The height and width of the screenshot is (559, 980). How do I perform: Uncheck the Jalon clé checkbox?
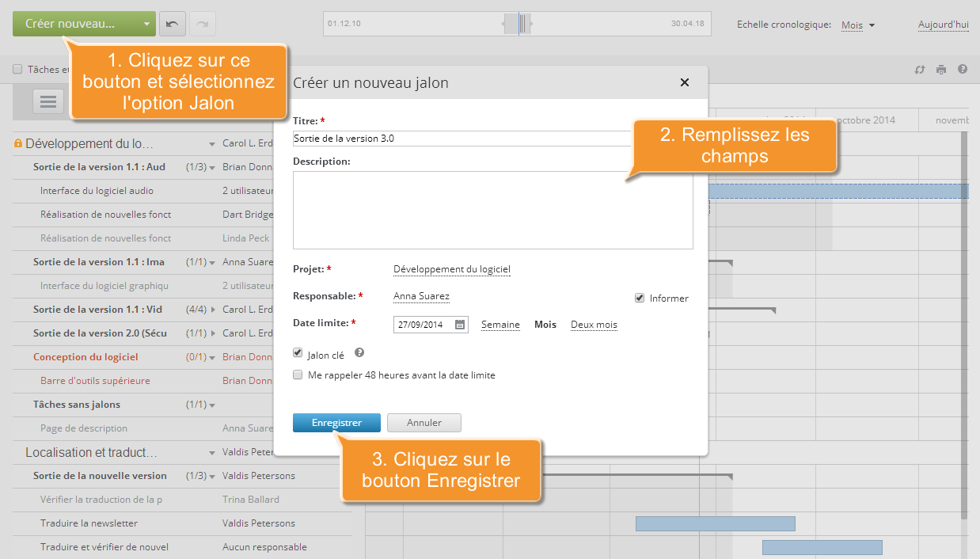[298, 353]
